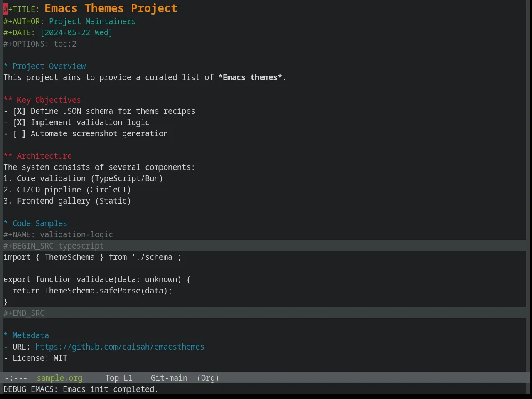The width and height of the screenshot is (532, 399).
Task: Click '2. CI/CD pipeline (CircleCI)' item
Action: (x=67, y=190)
